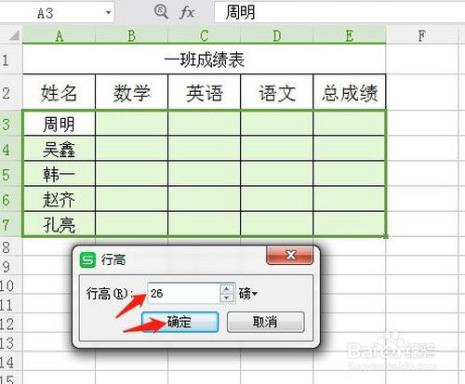
Task: Close the 行高 dialog with X button
Action: click(290, 255)
